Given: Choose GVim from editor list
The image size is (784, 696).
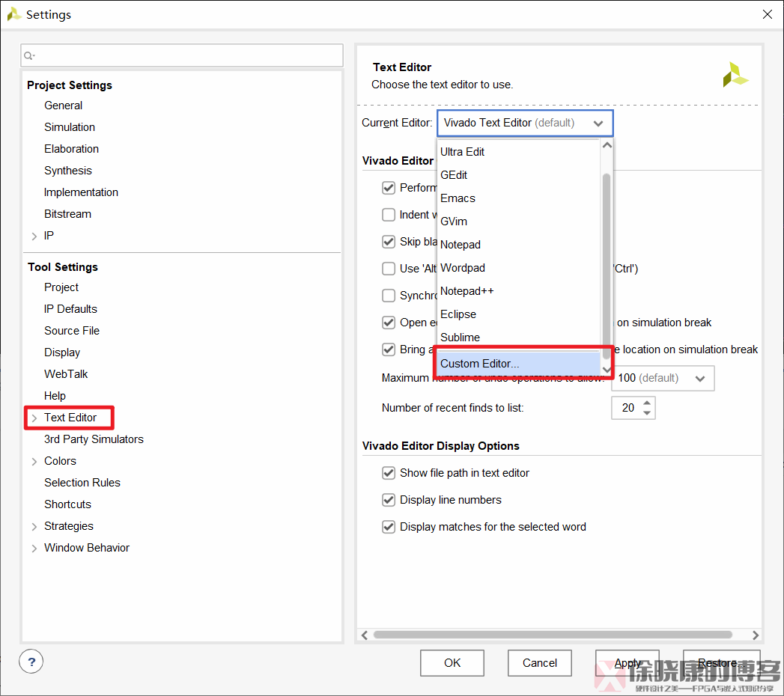Looking at the screenshot, I should [x=518, y=222].
